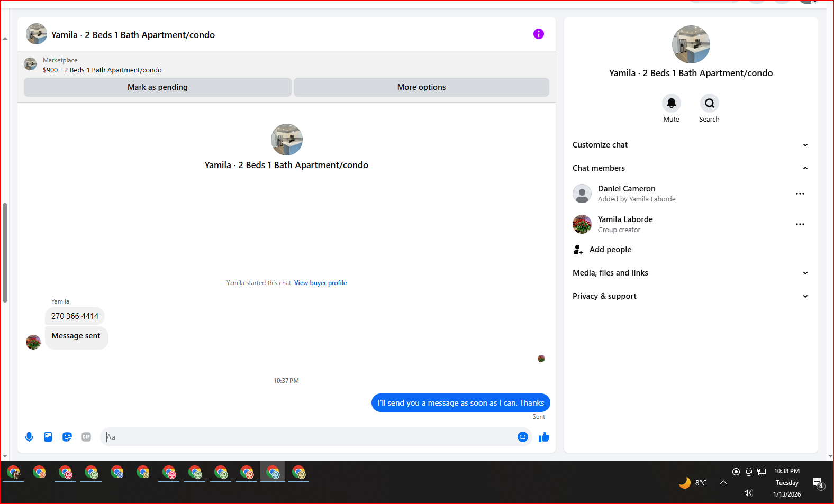Mute the conversation with bell icon
The image size is (834, 504).
pos(672,103)
